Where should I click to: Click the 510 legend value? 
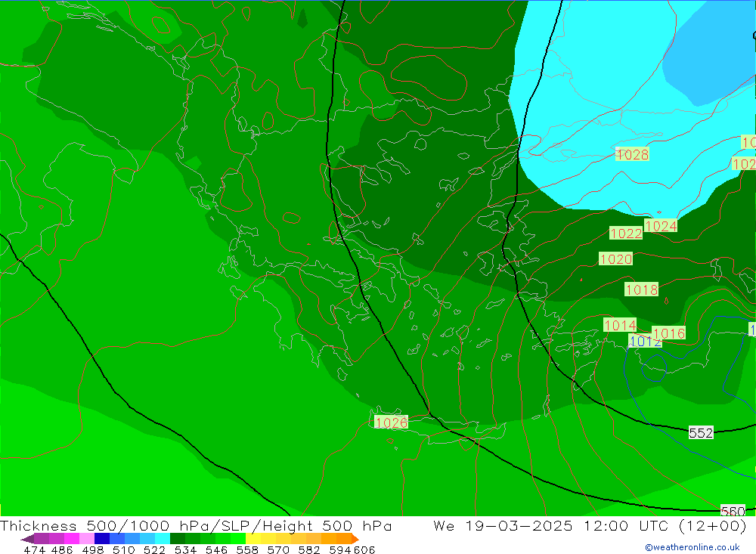(x=123, y=549)
